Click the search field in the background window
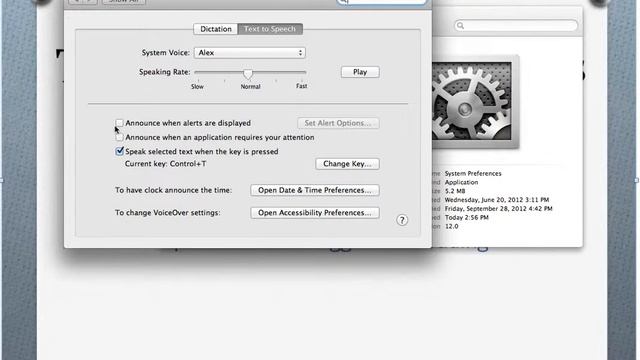Image resolution: width=640 pixels, height=360 pixels. point(516,26)
